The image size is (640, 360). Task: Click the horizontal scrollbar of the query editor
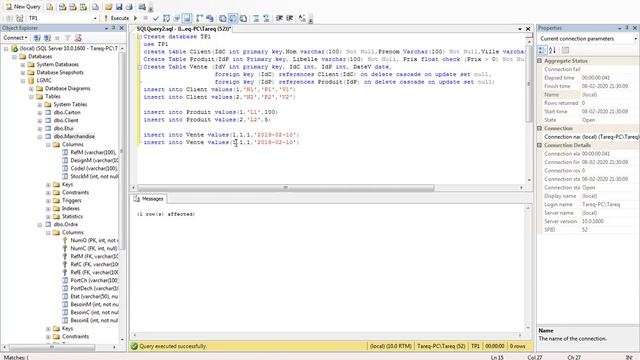click(286, 188)
